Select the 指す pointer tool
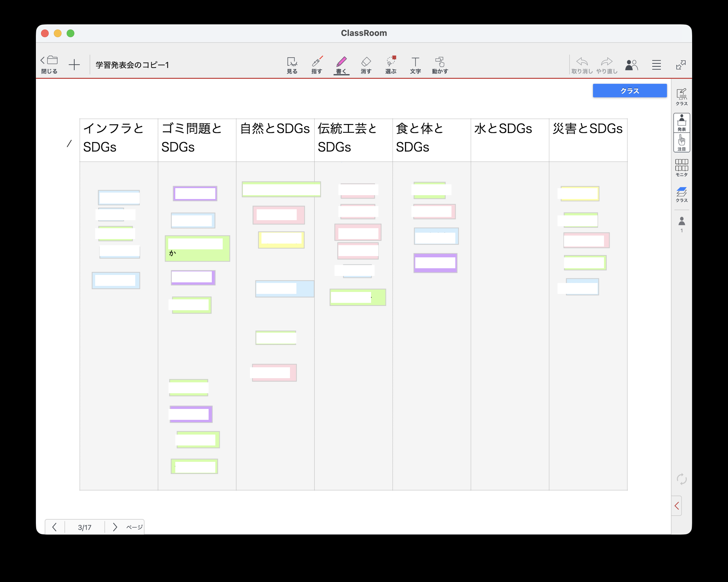The width and height of the screenshot is (728, 582). pos(316,65)
